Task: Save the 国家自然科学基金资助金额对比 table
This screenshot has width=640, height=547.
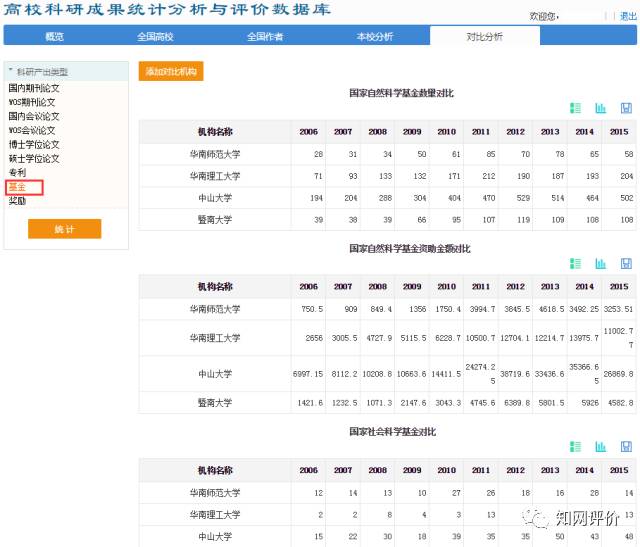Action: (x=626, y=263)
